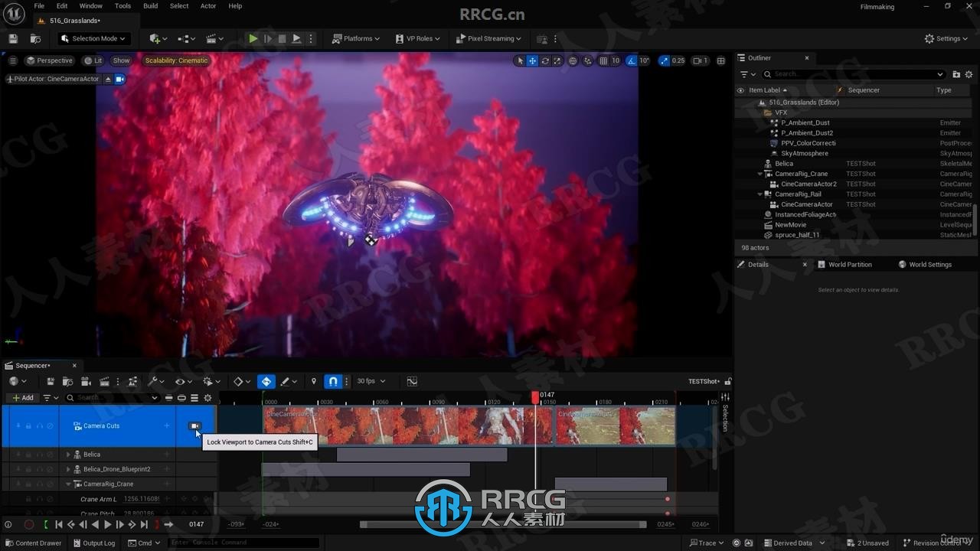
Task: Open Sequencer wrench actions menu
Action: pos(155,381)
